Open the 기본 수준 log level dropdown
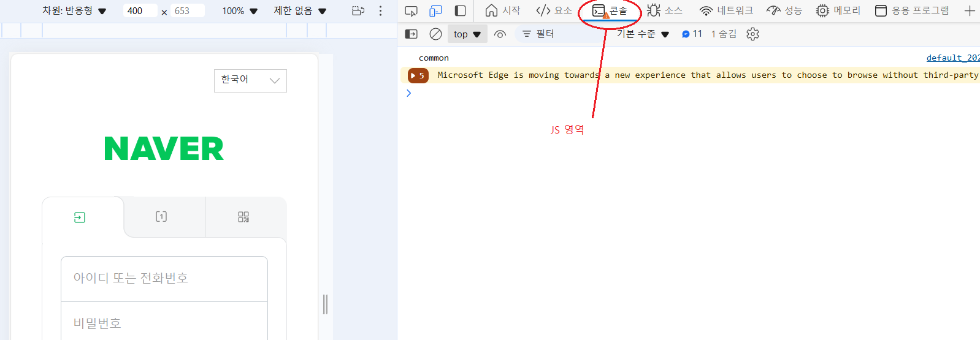 coord(643,34)
